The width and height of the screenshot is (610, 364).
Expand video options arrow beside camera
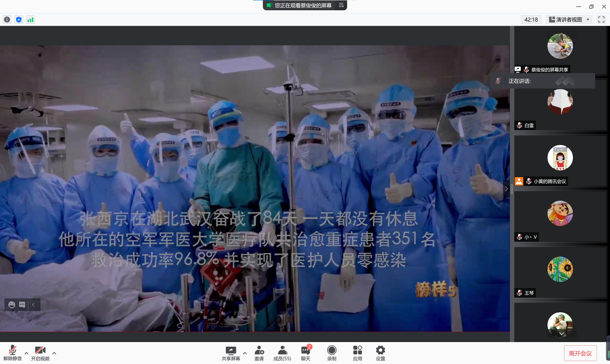point(54,353)
